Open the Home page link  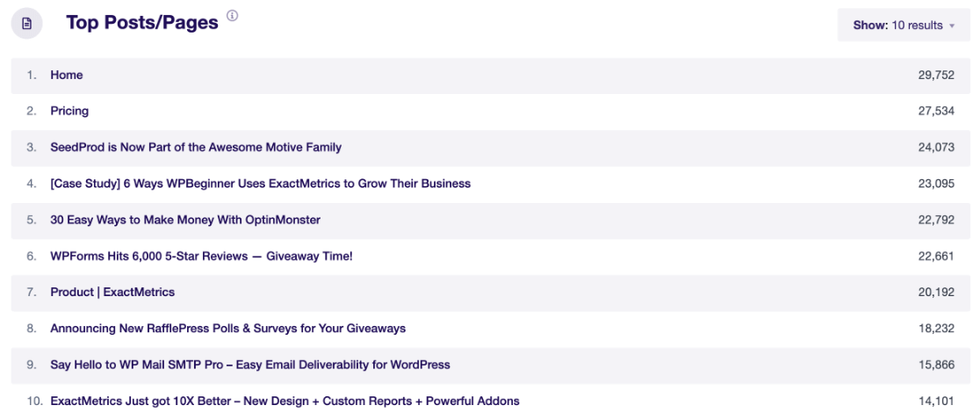(x=67, y=76)
